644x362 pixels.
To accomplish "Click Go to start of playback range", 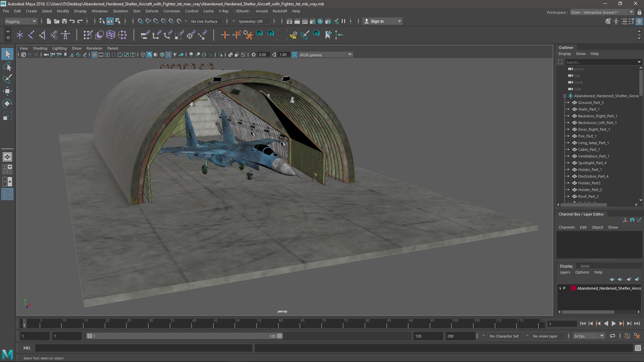I will [x=583, y=323].
